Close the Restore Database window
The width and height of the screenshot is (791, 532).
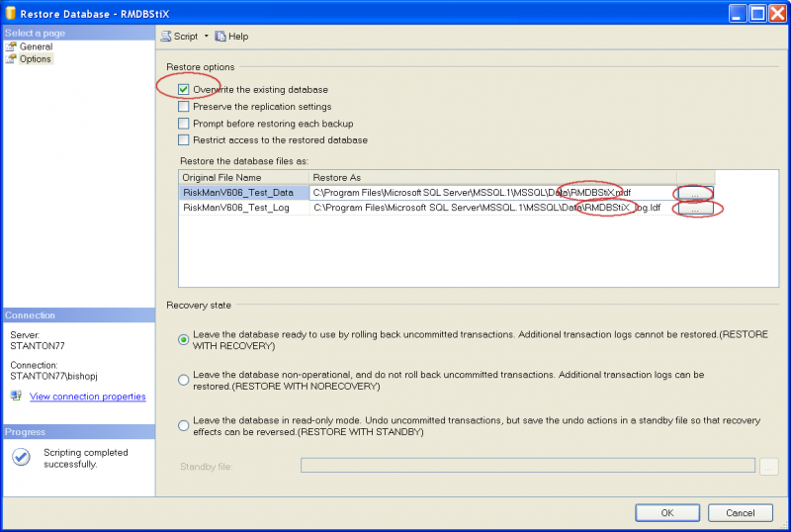pos(777,14)
